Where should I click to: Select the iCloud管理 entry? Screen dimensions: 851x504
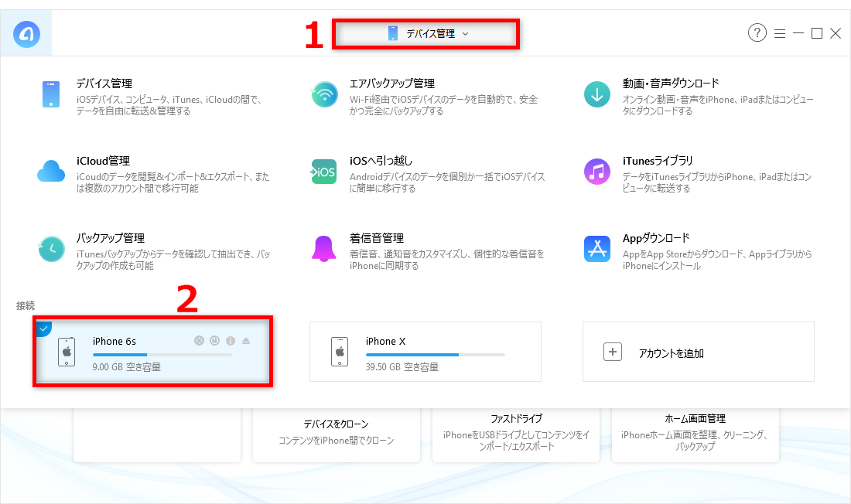click(x=103, y=161)
